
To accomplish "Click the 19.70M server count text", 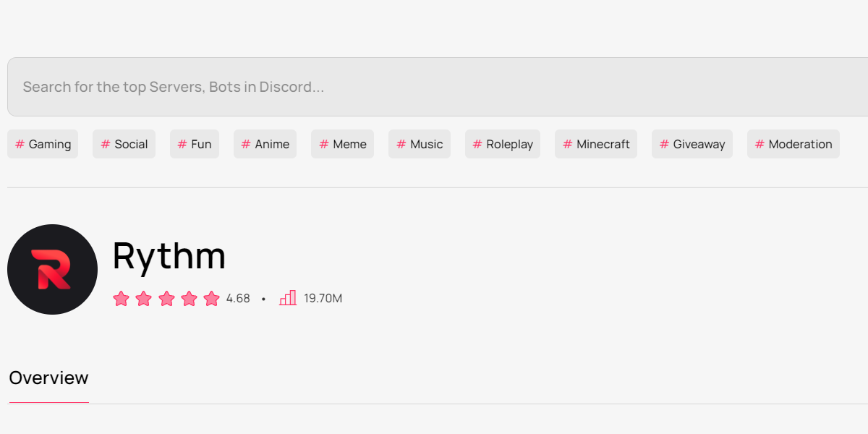I will pyautogui.click(x=322, y=298).
